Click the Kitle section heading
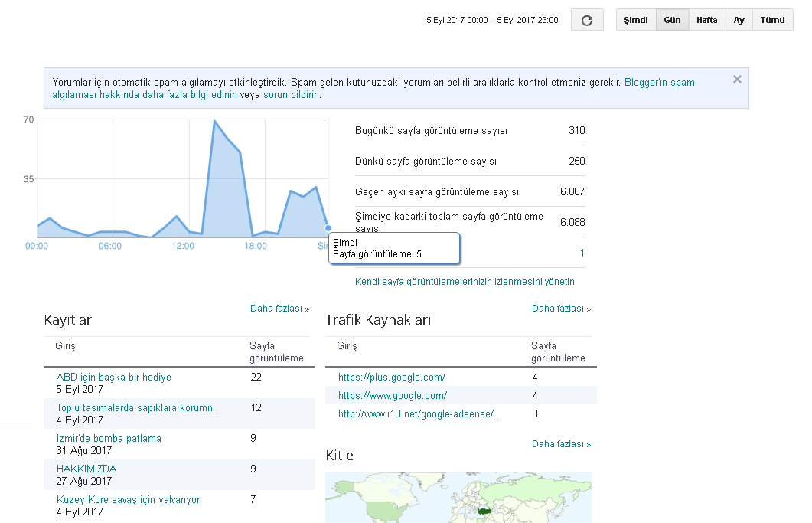 [x=339, y=456]
